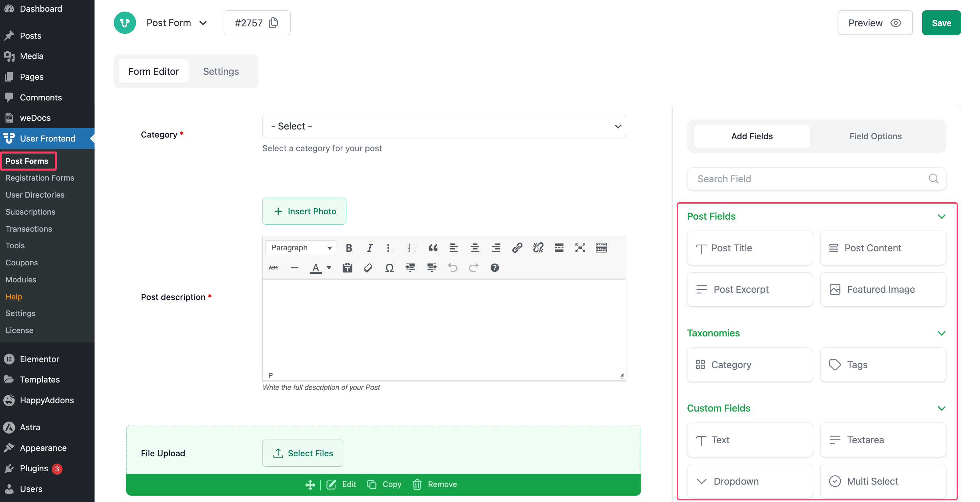
Task: Click into the Search Field input
Action: (810, 179)
